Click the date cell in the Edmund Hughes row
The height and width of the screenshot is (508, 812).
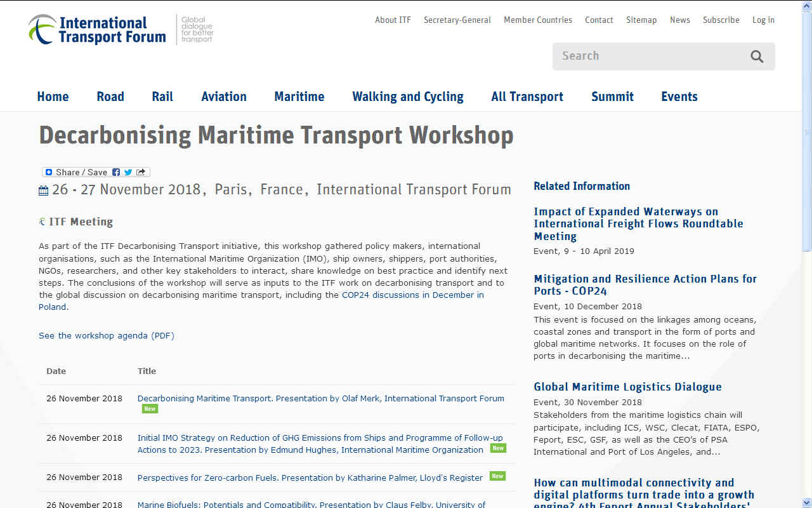point(84,438)
